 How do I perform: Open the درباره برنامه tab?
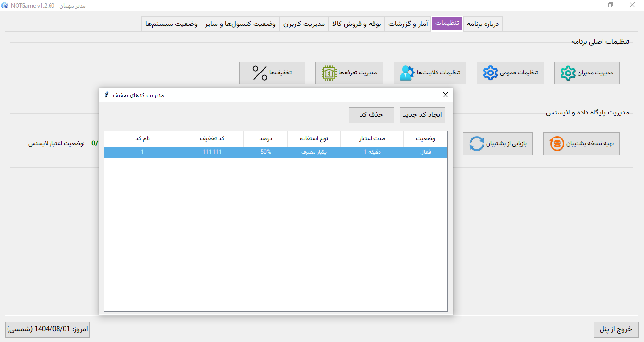click(483, 24)
